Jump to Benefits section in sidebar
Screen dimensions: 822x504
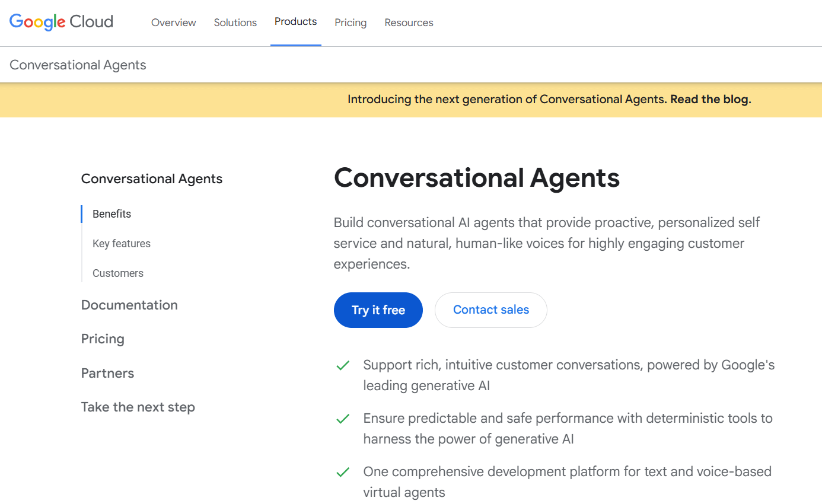(111, 214)
